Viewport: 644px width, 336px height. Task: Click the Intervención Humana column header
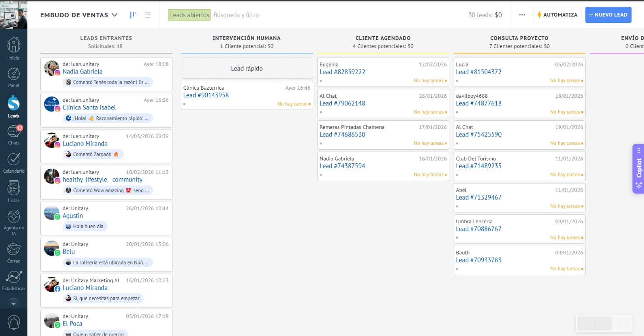coord(247,38)
